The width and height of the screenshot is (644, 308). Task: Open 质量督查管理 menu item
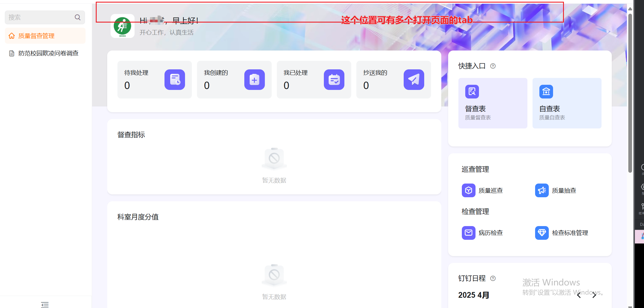[x=45, y=36]
